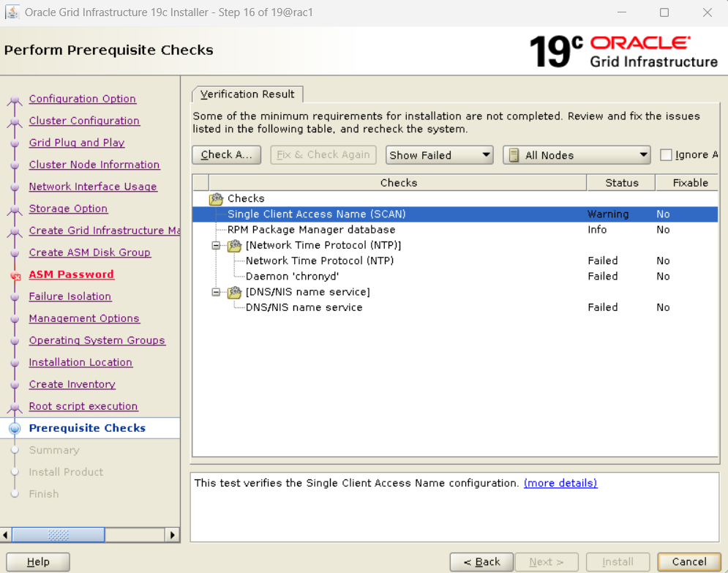The width and height of the screenshot is (728, 573).
Task: Click the Checks column header
Action: click(398, 182)
